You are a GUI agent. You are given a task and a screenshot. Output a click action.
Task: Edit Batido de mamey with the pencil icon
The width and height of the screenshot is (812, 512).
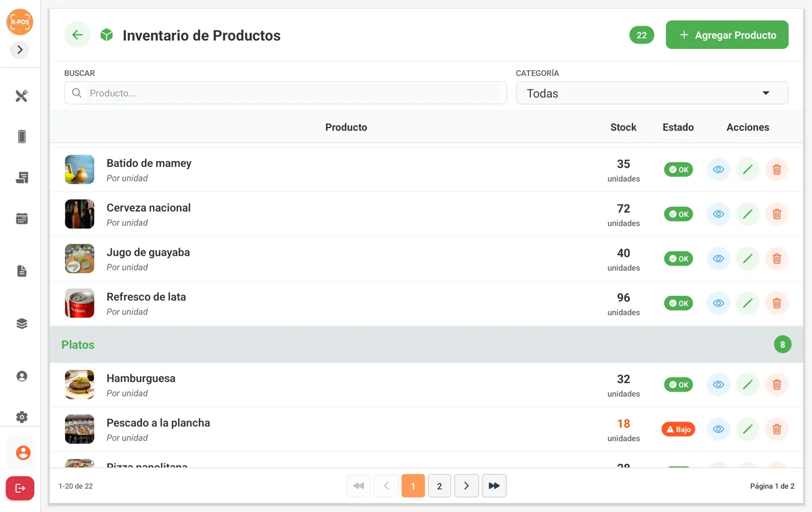(x=748, y=169)
